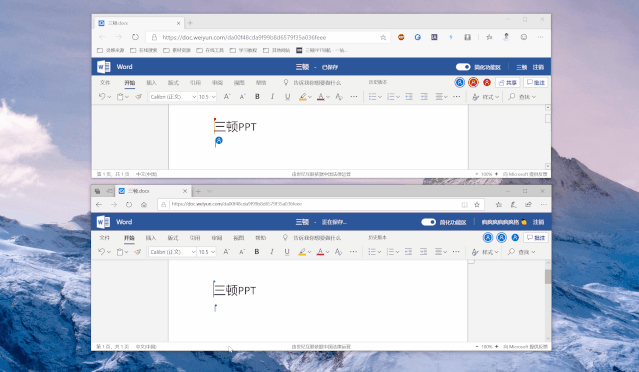Switch to the 审阅 tab in bottom window
This screenshot has width=639, height=372.
(217, 238)
